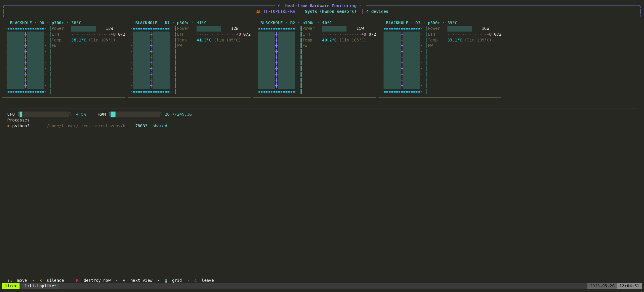Select the Blackhole D3 chip grid diagram

(x=402, y=60)
